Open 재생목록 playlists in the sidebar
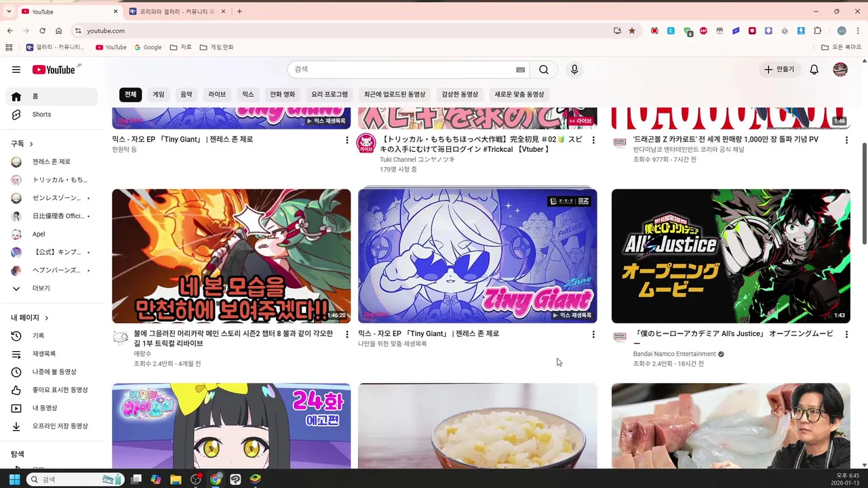The height and width of the screenshot is (488, 868). [x=52, y=354]
